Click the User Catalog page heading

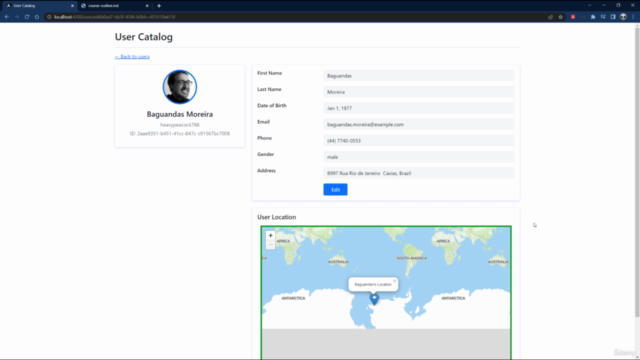pos(144,37)
